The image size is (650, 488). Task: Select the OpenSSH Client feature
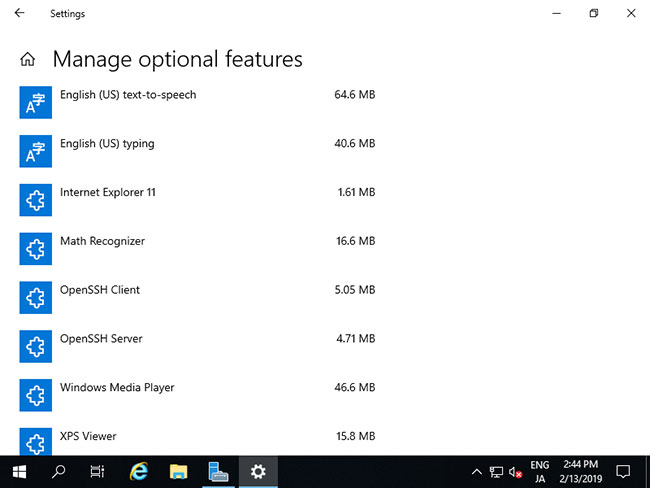coord(197,298)
